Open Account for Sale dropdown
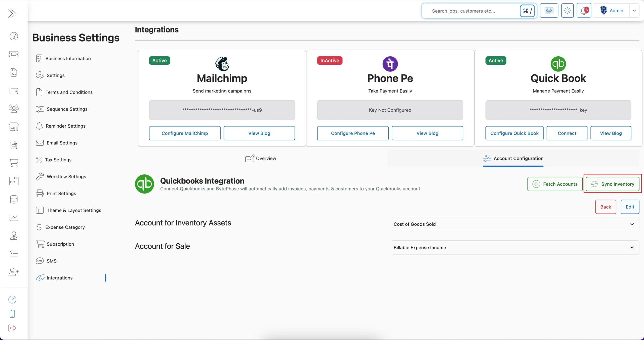Viewport: 644px width, 340px height. coord(515,247)
